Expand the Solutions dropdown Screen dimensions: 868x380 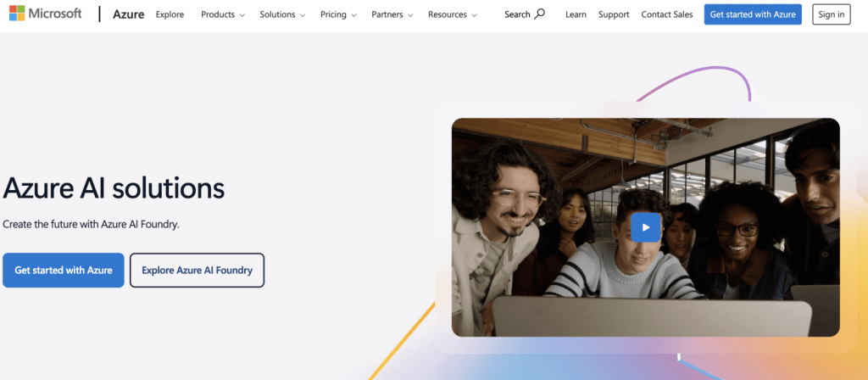282,14
